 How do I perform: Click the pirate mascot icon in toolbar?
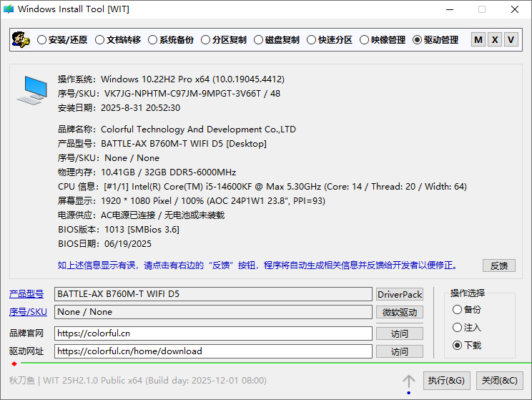click(20, 40)
